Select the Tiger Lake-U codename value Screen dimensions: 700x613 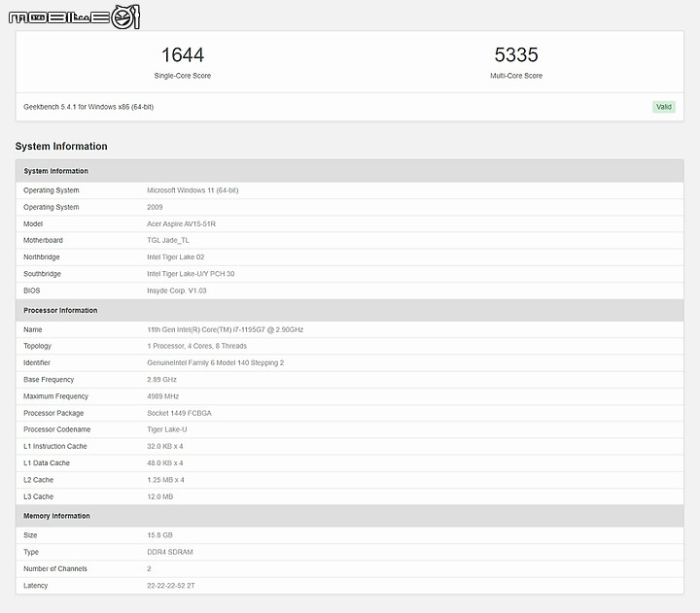click(167, 429)
